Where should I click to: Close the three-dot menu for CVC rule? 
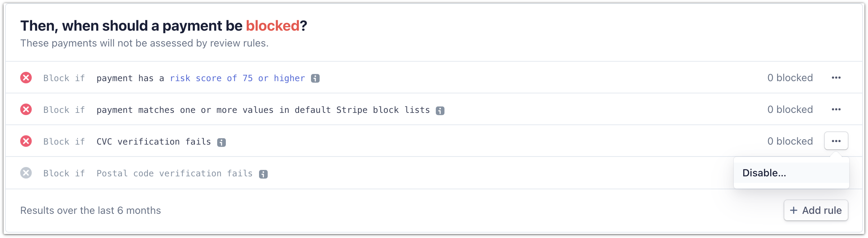point(836,141)
